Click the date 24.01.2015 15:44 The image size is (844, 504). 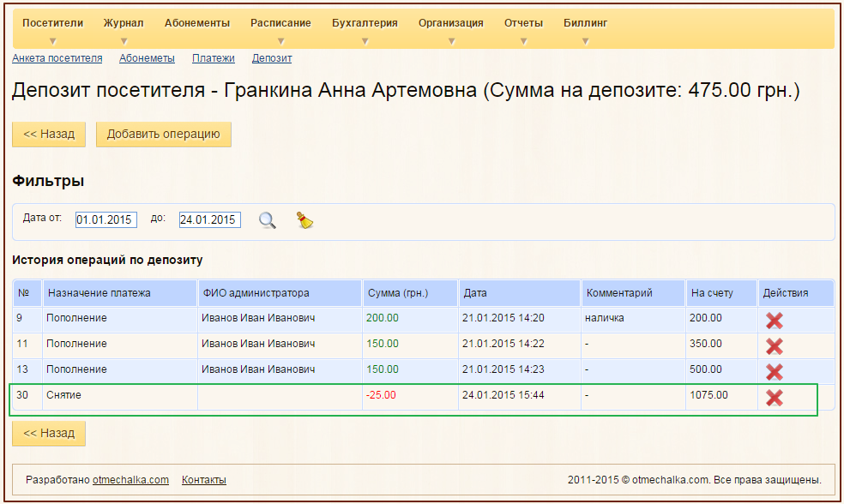pos(503,395)
